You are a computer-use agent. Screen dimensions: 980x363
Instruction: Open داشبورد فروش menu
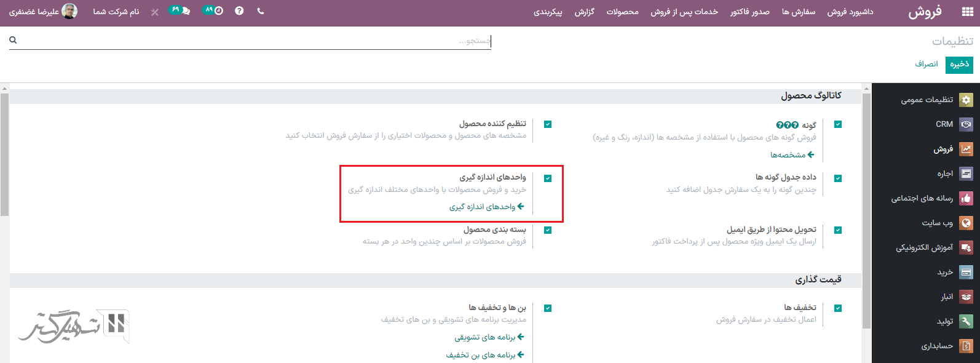tap(850, 12)
